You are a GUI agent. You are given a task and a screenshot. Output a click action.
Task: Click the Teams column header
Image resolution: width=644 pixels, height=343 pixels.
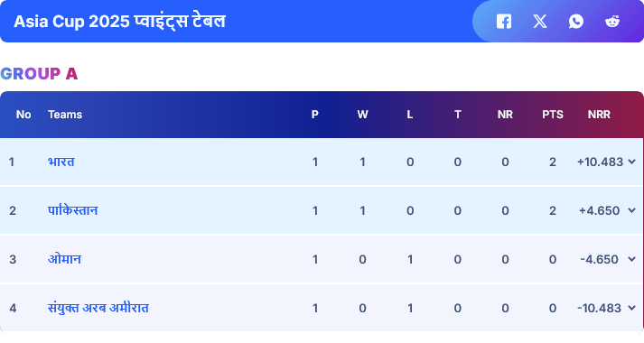65,115
